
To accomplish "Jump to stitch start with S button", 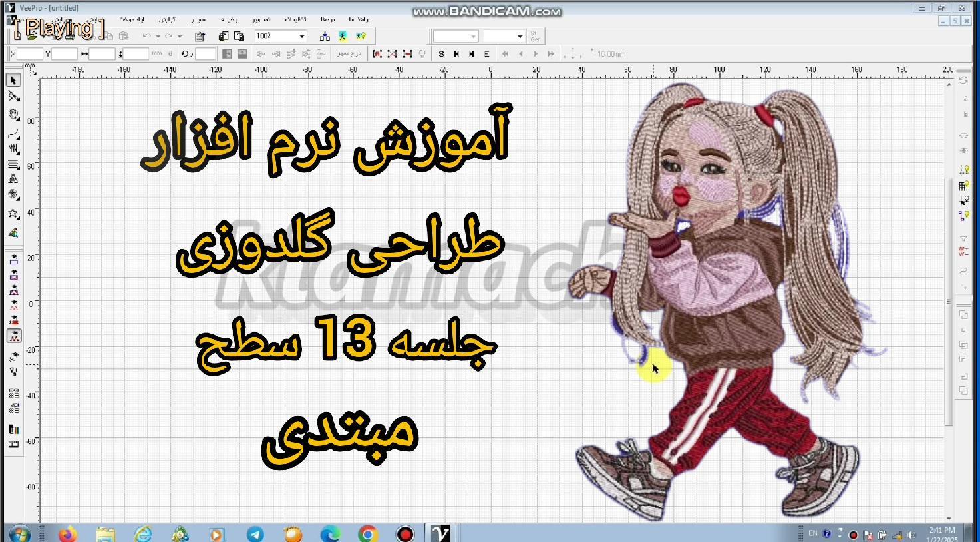I will coord(441,54).
